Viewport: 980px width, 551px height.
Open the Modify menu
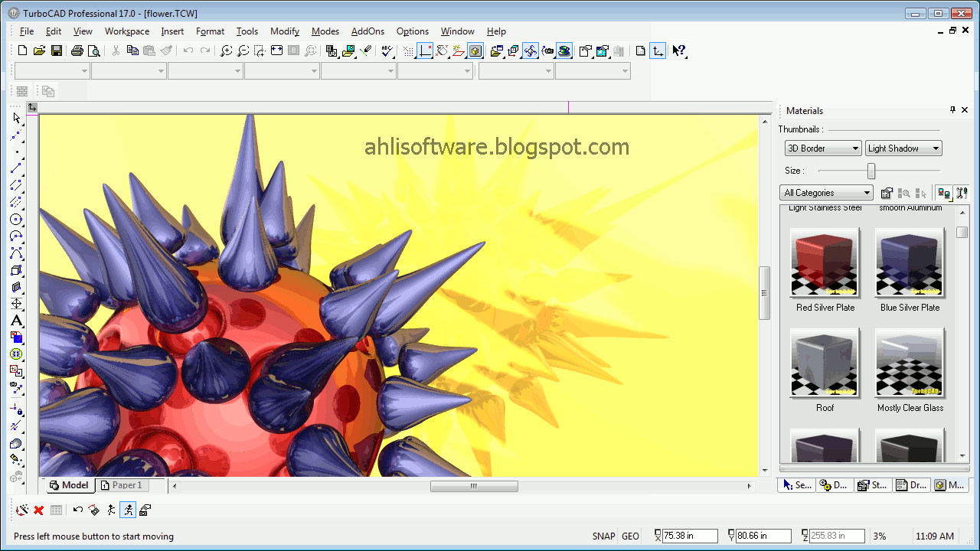coord(285,31)
